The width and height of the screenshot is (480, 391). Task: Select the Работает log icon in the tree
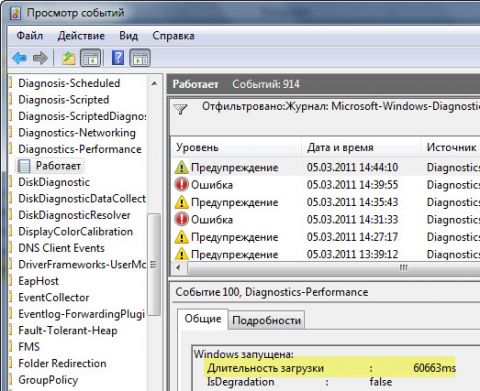pos(24,166)
